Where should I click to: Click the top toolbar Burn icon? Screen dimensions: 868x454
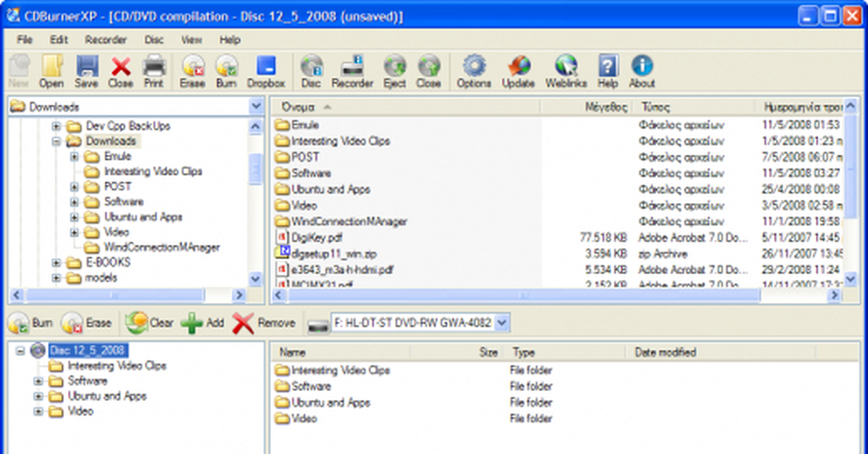[226, 72]
